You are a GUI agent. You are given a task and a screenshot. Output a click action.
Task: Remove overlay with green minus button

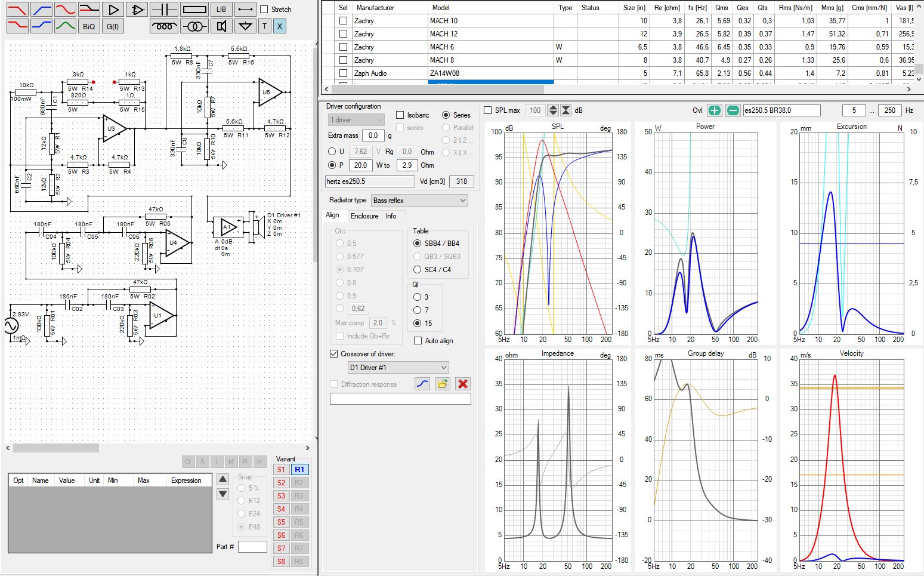733,110
